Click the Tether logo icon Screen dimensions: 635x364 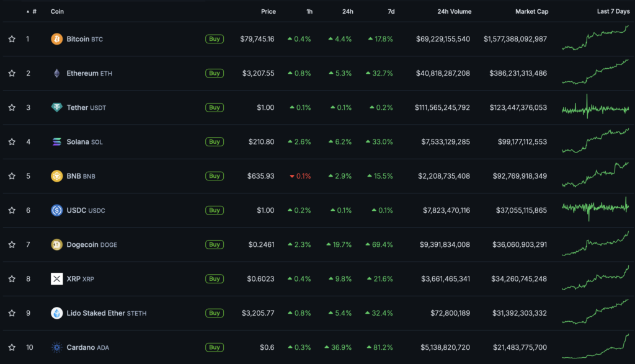[56, 107]
